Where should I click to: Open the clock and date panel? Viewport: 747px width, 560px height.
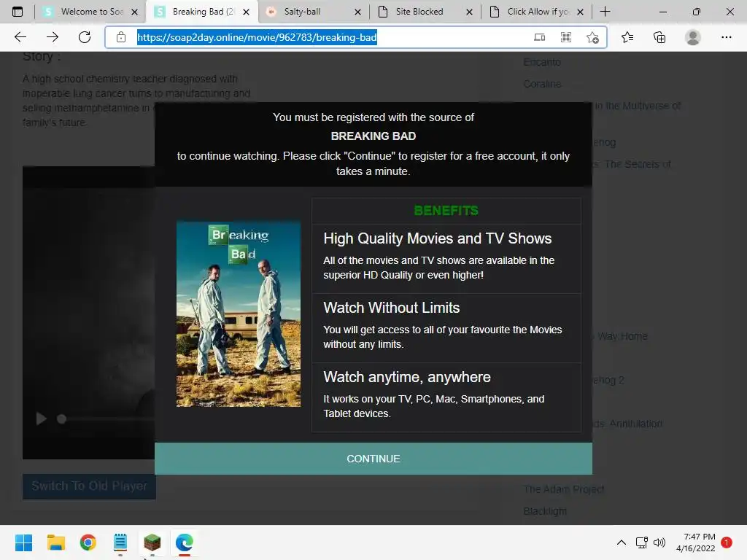[695, 542]
